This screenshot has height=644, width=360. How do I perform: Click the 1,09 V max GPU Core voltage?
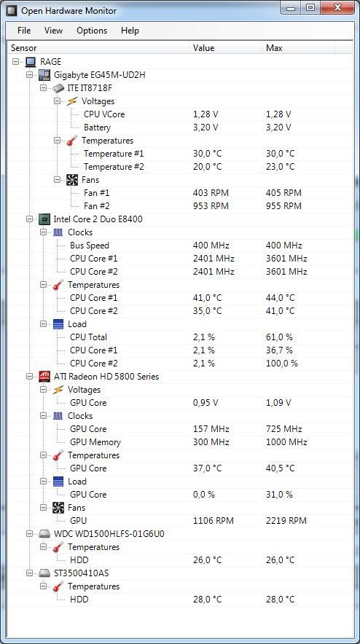tap(278, 403)
